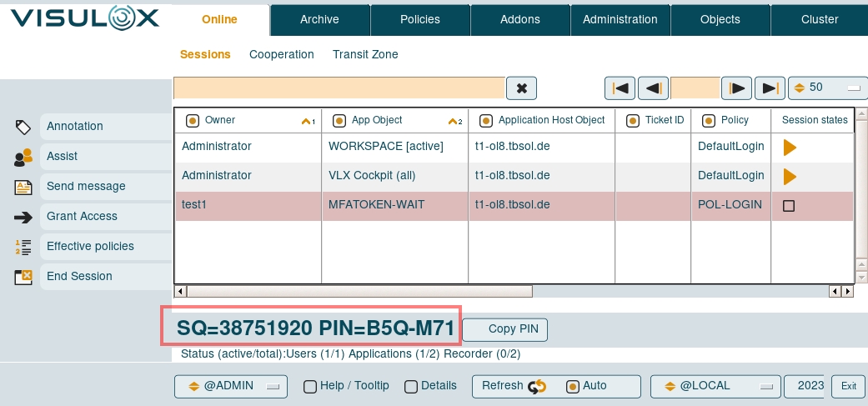Switch to the Policies tab
Image resolution: width=868 pixels, height=406 pixels.
pos(420,19)
